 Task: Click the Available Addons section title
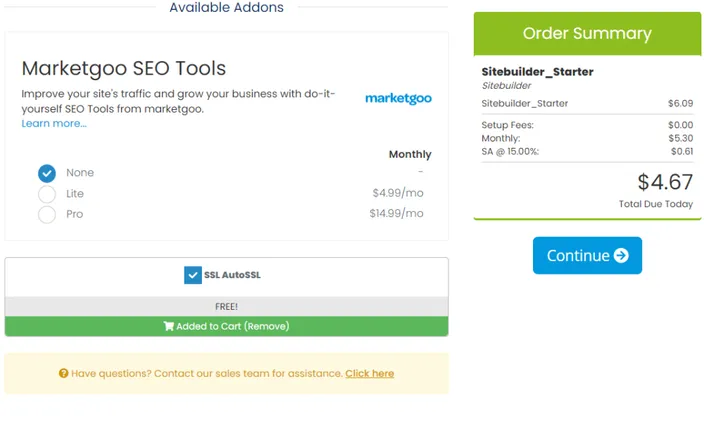coord(226,7)
